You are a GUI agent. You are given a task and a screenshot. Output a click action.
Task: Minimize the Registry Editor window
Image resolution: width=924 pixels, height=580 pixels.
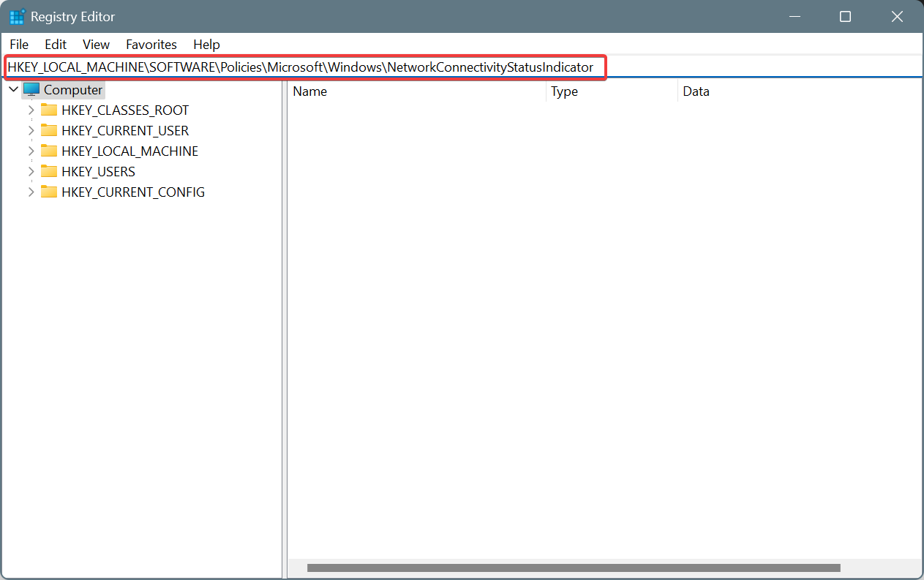pyautogui.click(x=794, y=16)
